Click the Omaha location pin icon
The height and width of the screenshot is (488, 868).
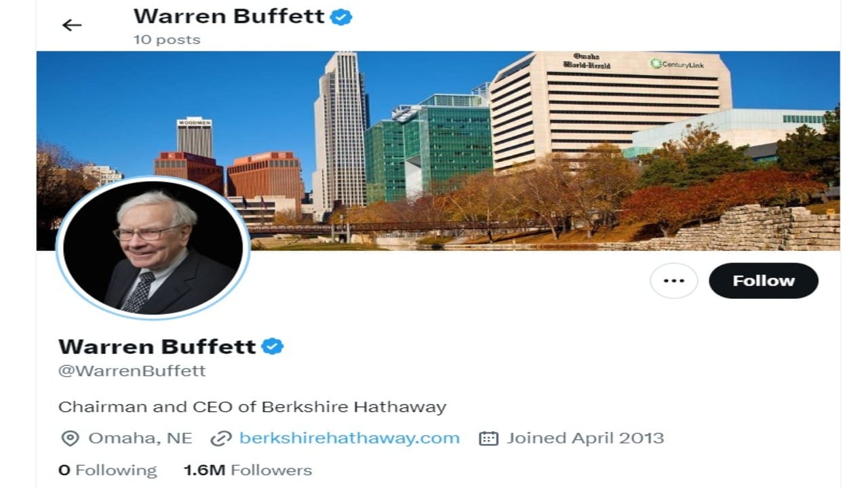click(x=70, y=439)
